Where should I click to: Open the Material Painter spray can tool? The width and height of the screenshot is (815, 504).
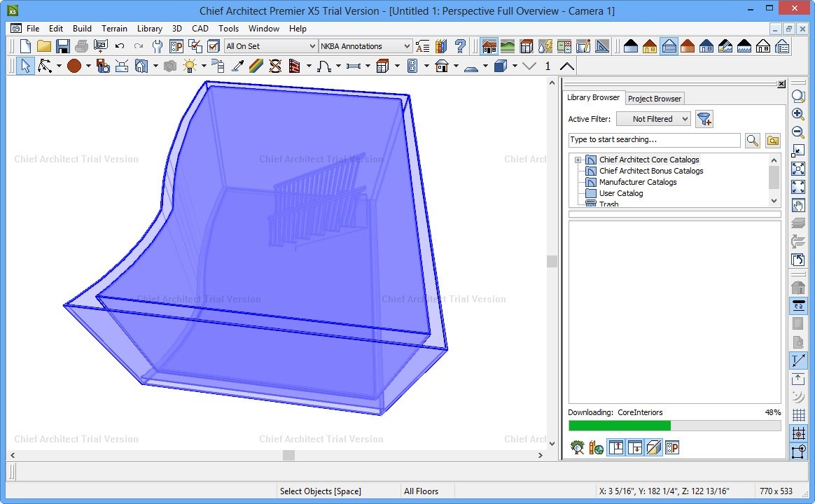218,66
